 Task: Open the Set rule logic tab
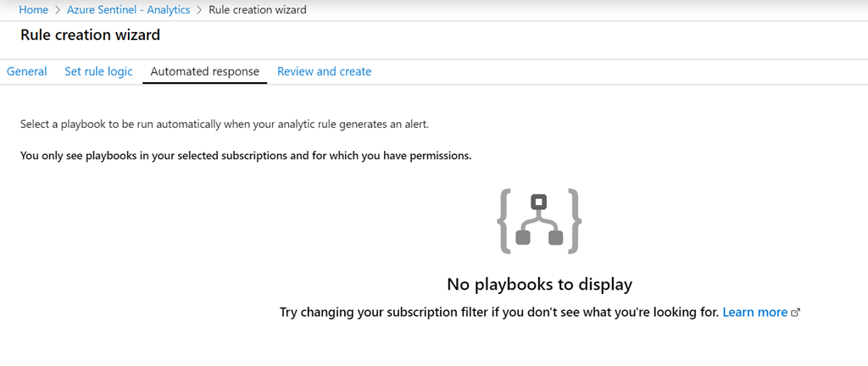pyautogui.click(x=98, y=72)
